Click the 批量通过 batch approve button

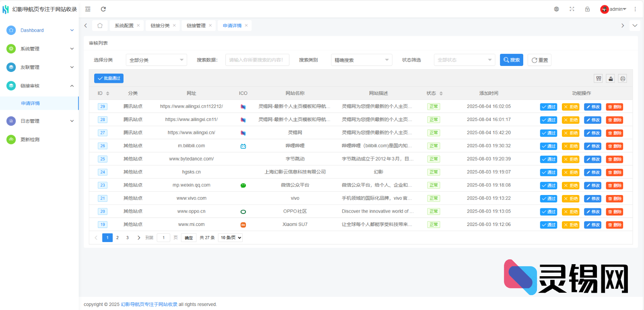point(109,78)
